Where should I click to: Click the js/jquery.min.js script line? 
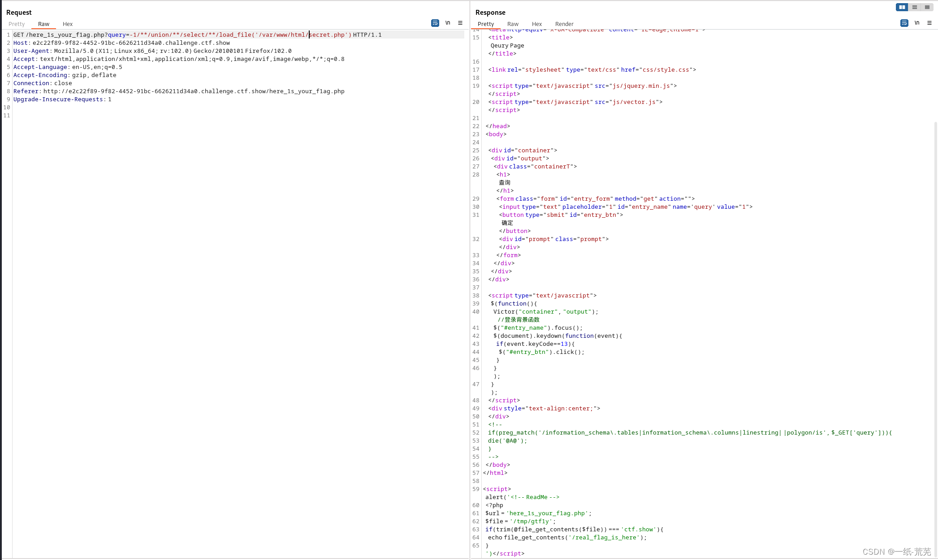pos(582,86)
